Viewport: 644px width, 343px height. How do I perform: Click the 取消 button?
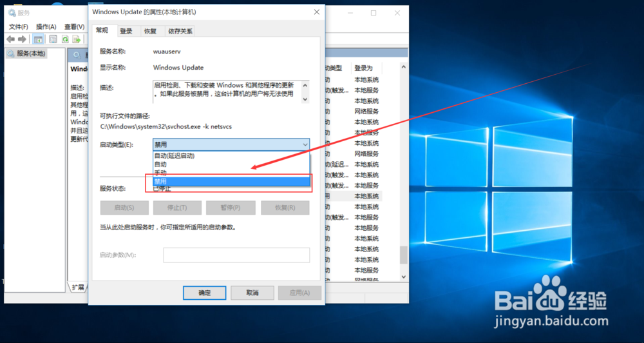click(x=252, y=293)
